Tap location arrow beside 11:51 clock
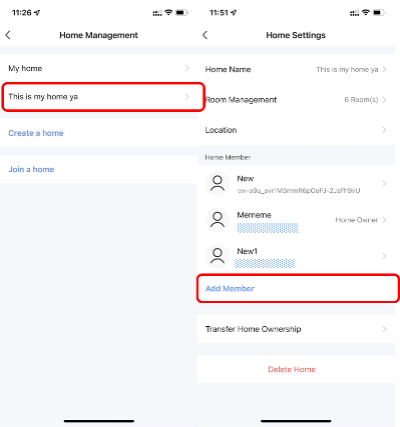The height and width of the screenshot is (427, 400). click(x=234, y=13)
